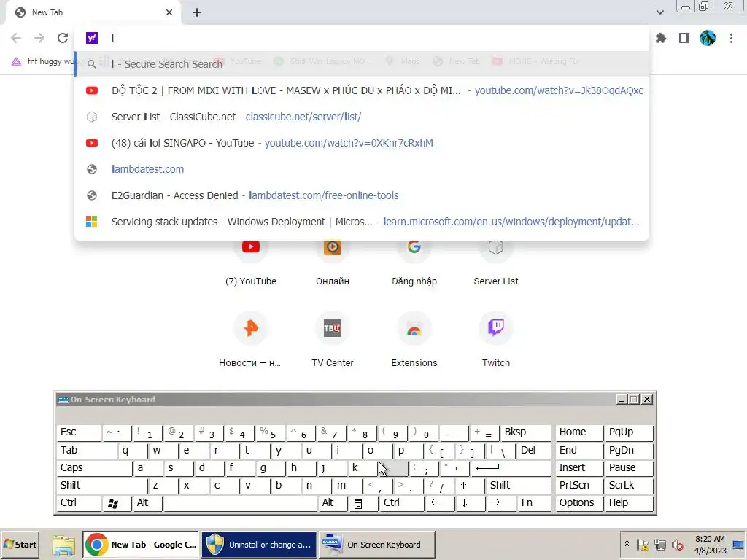Open the Chrome three-dot menu
Screen dimensions: 747x560
731,38
